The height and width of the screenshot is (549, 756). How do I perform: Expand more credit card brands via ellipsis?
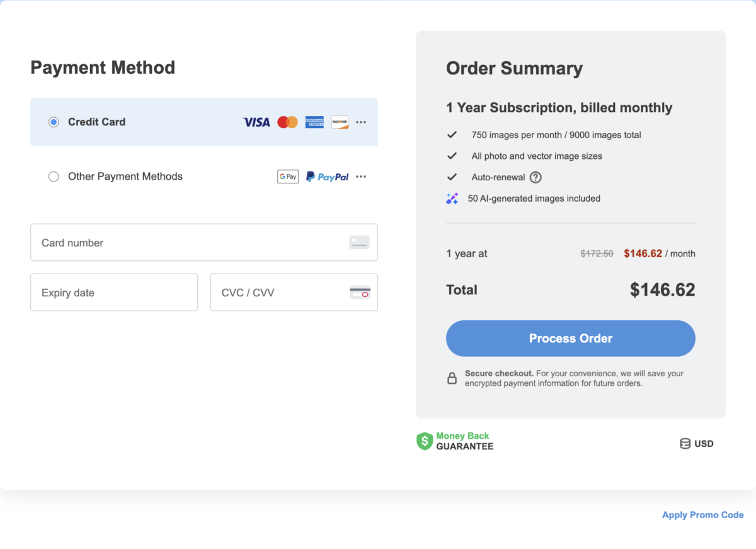(360, 122)
